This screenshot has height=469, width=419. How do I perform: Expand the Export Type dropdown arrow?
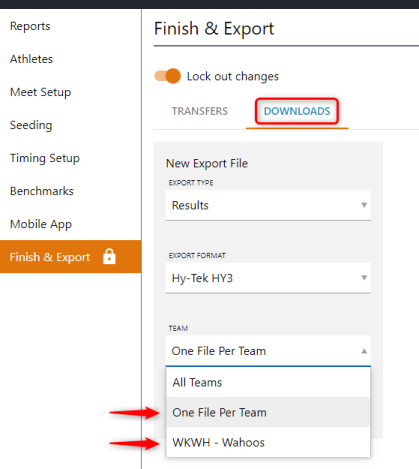(x=364, y=205)
